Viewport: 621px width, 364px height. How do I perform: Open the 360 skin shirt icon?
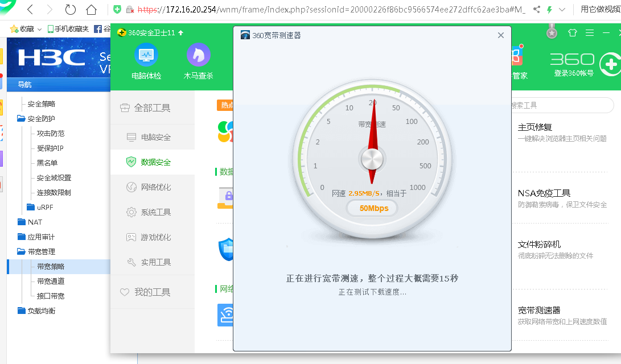[572, 33]
